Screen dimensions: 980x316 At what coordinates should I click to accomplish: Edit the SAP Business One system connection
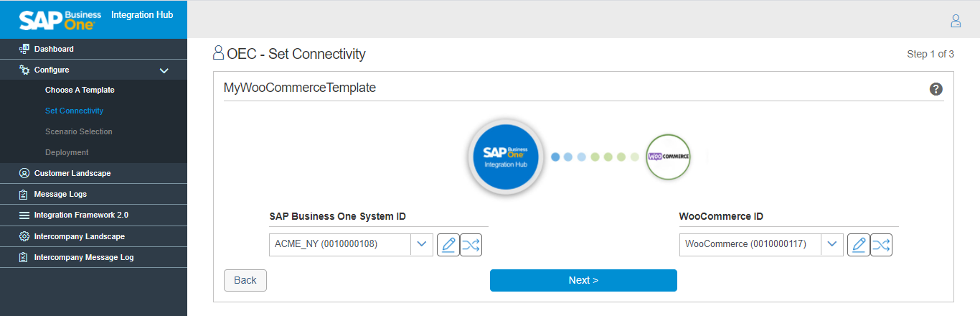pyautogui.click(x=448, y=245)
